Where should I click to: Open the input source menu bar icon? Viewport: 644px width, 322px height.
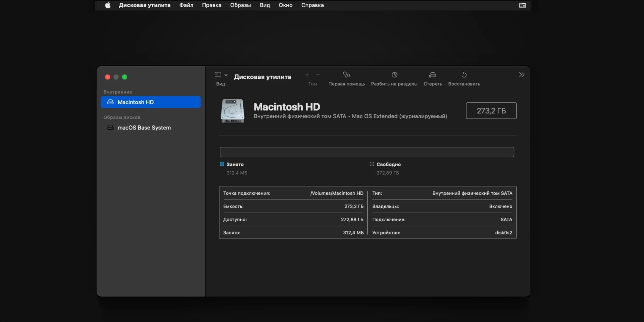[x=522, y=5]
